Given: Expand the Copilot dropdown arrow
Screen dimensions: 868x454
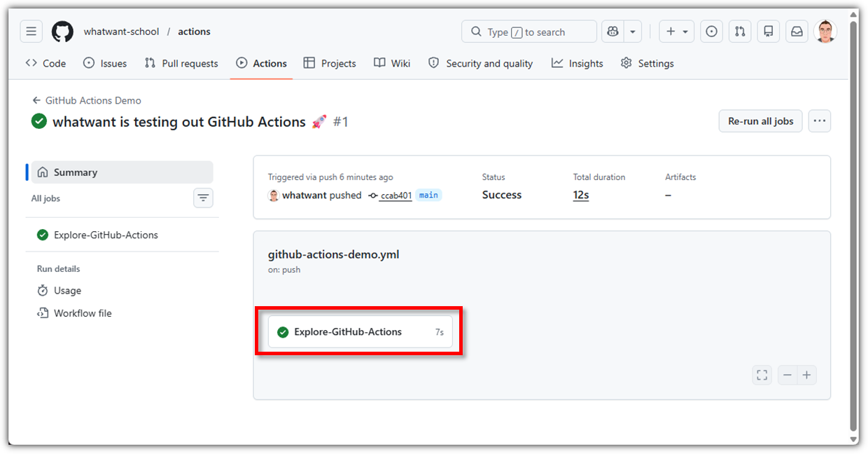Looking at the screenshot, I should pos(633,32).
